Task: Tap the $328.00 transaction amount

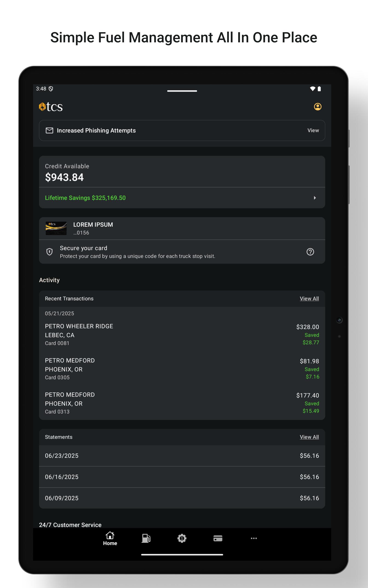Action: coord(308,327)
